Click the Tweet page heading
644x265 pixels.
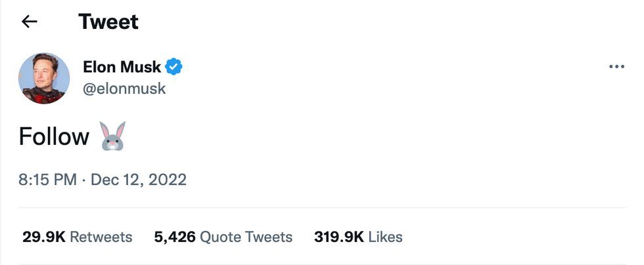pyautogui.click(x=108, y=22)
